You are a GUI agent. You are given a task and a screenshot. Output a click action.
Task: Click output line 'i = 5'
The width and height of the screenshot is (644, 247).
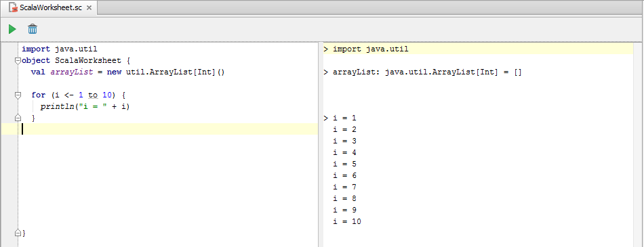(x=344, y=164)
